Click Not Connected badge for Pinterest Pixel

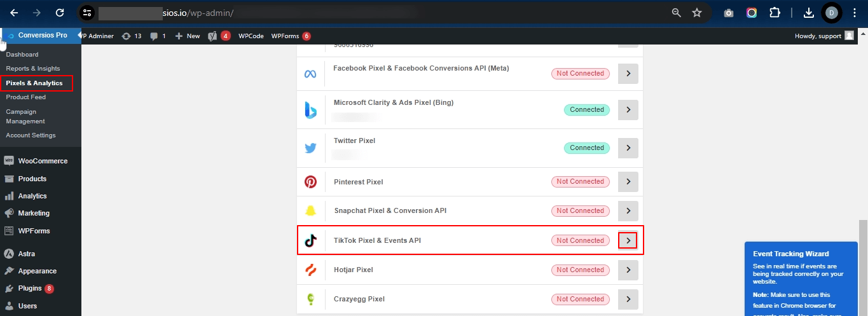tap(580, 182)
